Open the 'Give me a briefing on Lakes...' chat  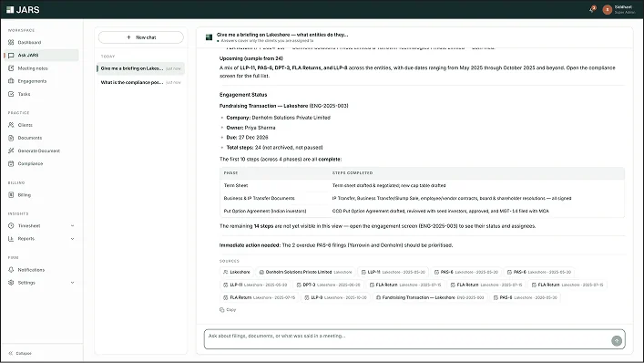[141, 68]
